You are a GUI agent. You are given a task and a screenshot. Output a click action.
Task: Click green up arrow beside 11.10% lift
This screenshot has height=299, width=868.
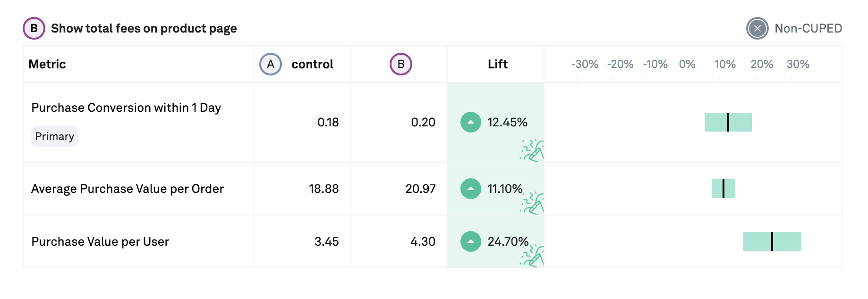471,189
